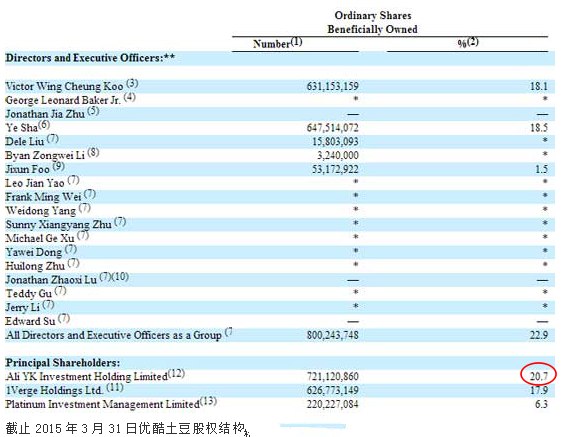The height and width of the screenshot is (437, 564).
Task: Click share count 626,773,149
Action: click(x=332, y=390)
